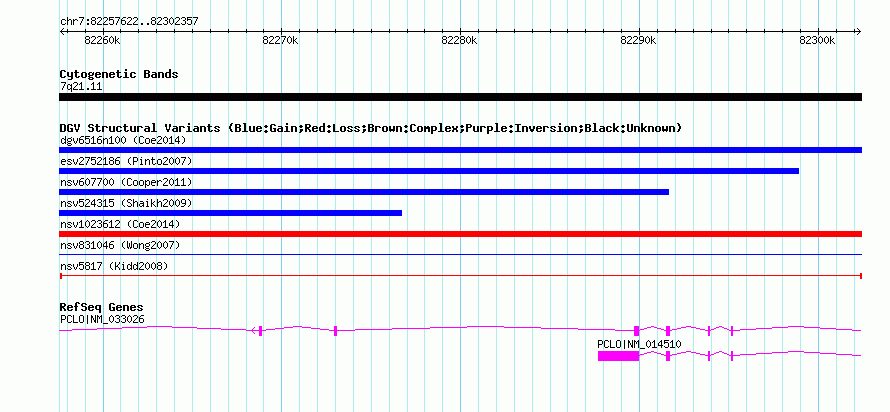
Task: Open the nsv1023612 (Coe2014) variant label
Action: click(120, 224)
